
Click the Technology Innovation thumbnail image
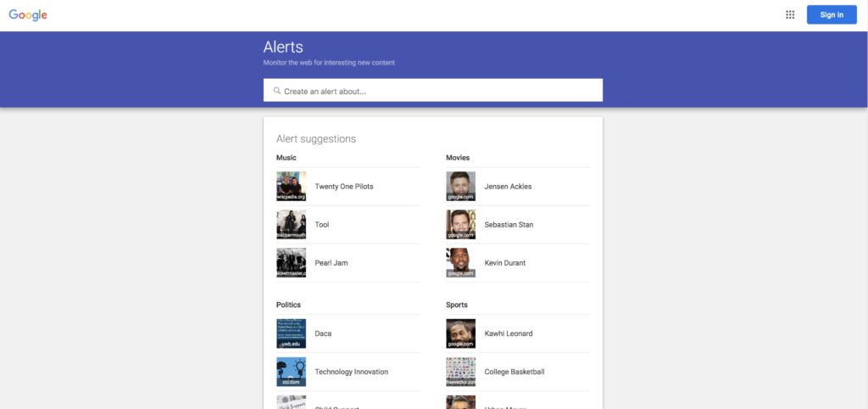click(292, 372)
